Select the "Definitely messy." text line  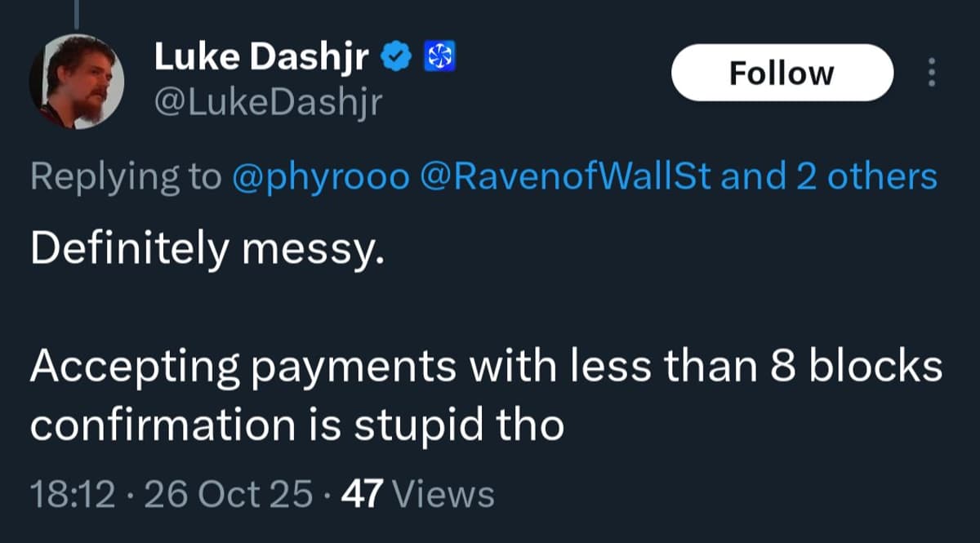pyautogui.click(x=207, y=251)
